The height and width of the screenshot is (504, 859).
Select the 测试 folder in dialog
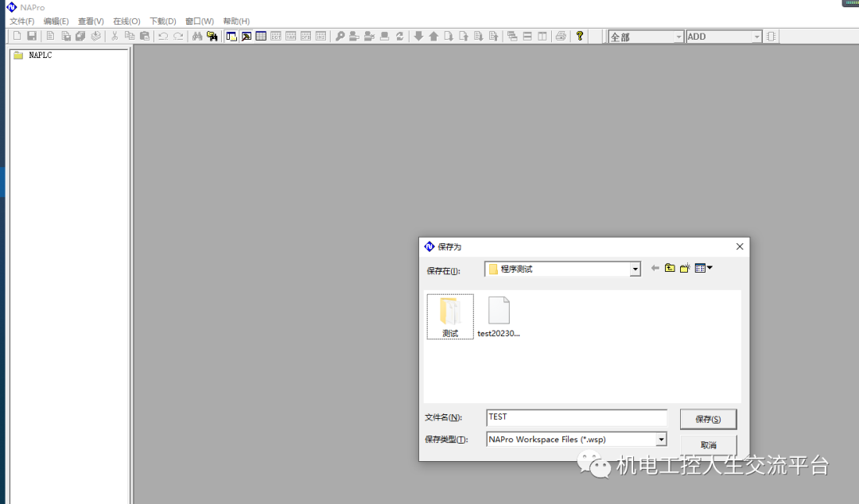pyautogui.click(x=450, y=316)
